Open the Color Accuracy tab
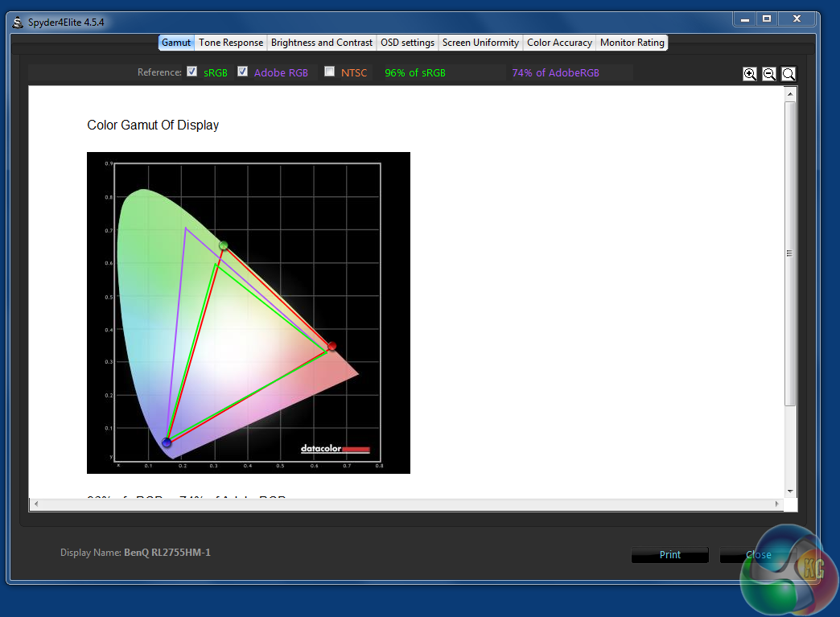Image resolution: width=840 pixels, height=617 pixels. point(559,43)
